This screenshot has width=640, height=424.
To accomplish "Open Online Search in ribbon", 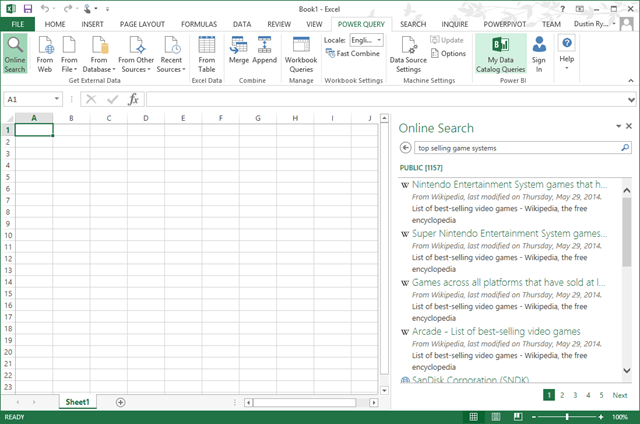I will pyautogui.click(x=15, y=54).
